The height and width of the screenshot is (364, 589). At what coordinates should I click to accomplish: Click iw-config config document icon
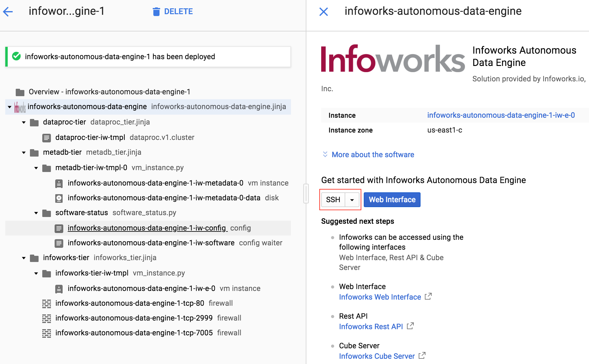coord(59,228)
